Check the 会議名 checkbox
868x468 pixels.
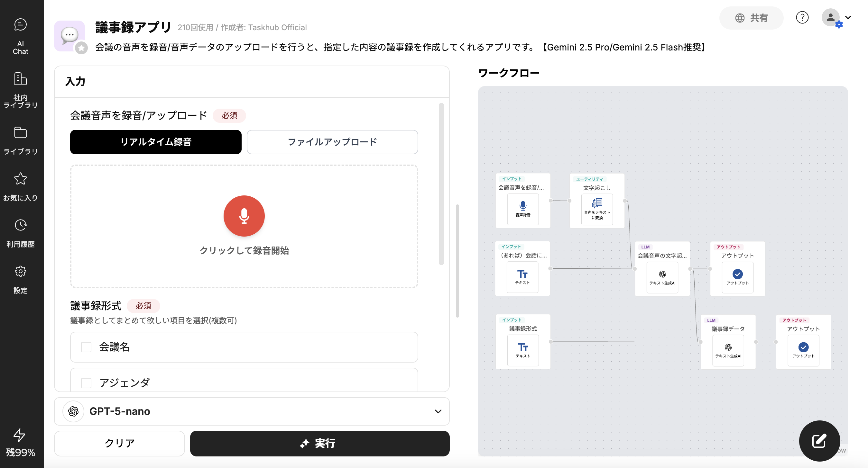tap(86, 347)
